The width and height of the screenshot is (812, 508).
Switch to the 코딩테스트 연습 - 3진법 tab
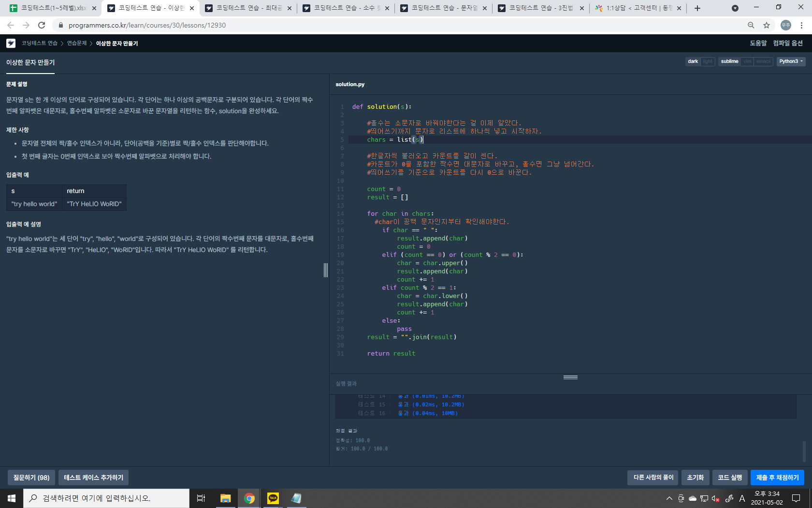tap(540, 8)
